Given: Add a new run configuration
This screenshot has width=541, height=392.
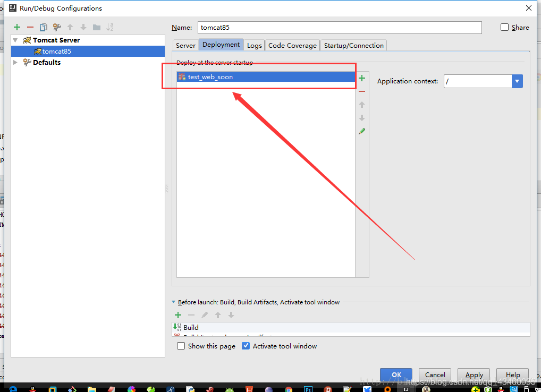Looking at the screenshot, I should point(16,27).
